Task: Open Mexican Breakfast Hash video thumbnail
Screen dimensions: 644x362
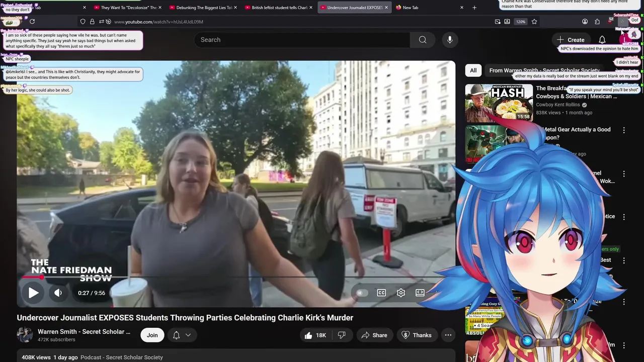Action: (x=499, y=103)
